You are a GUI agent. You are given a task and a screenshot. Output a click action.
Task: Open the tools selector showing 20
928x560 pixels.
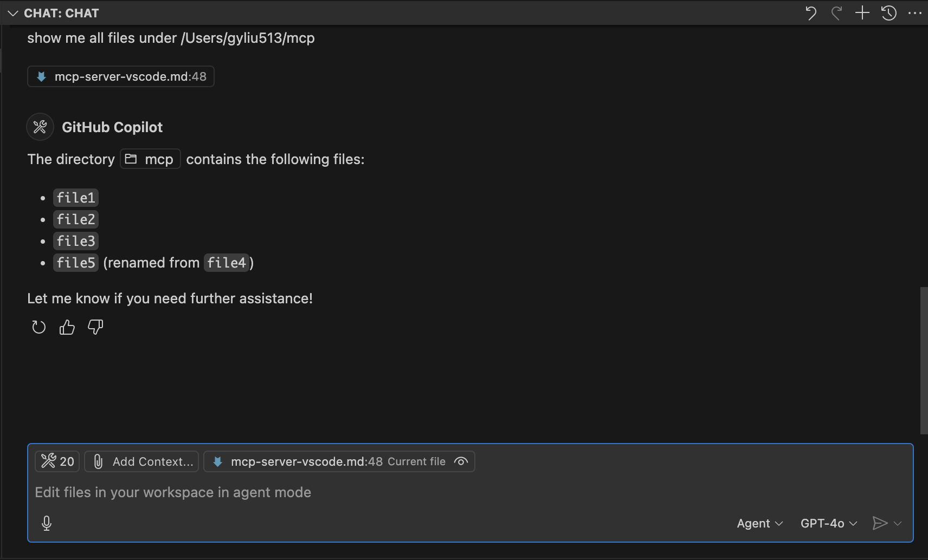click(x=57, y=461)
